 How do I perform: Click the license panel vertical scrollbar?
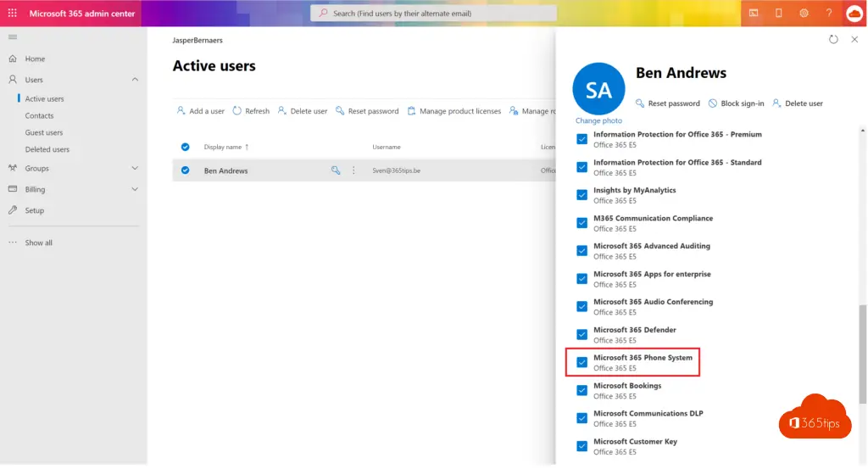coord(863,339)
